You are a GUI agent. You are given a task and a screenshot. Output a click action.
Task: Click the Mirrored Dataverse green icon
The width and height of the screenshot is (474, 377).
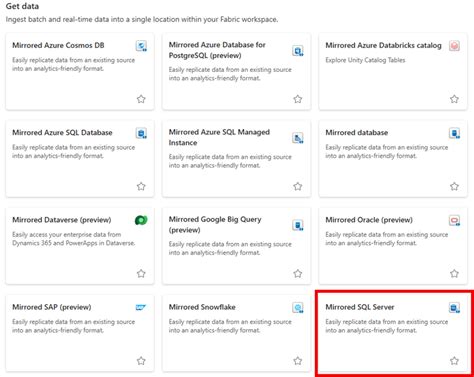(141, 220)
